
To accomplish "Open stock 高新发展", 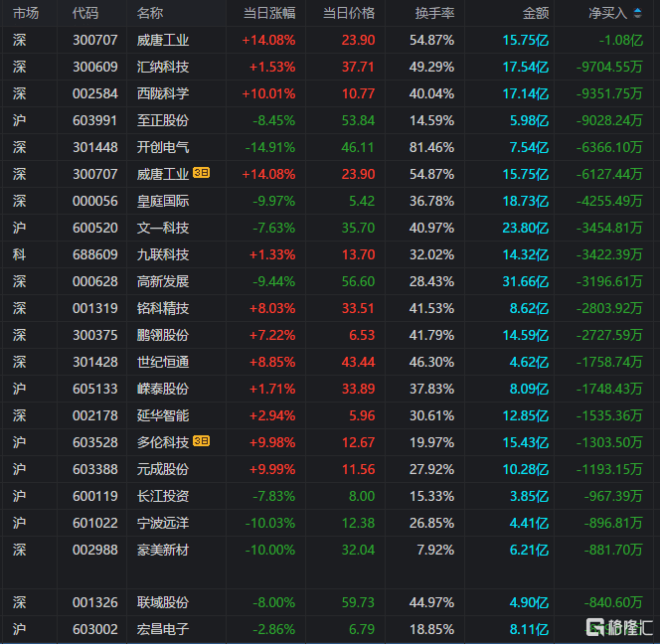I will point(163,281).
